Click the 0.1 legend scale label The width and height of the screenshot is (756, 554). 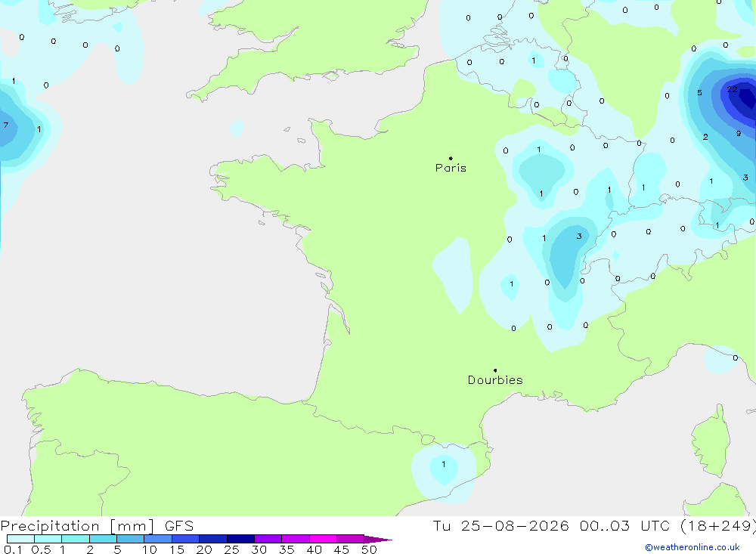pyautogui.click(x=13, y=549)
